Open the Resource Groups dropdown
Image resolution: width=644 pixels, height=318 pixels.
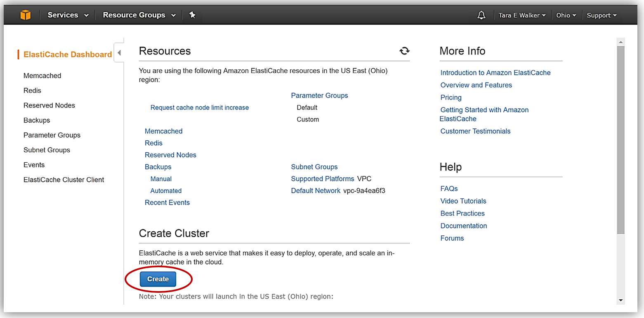point(139,15)
